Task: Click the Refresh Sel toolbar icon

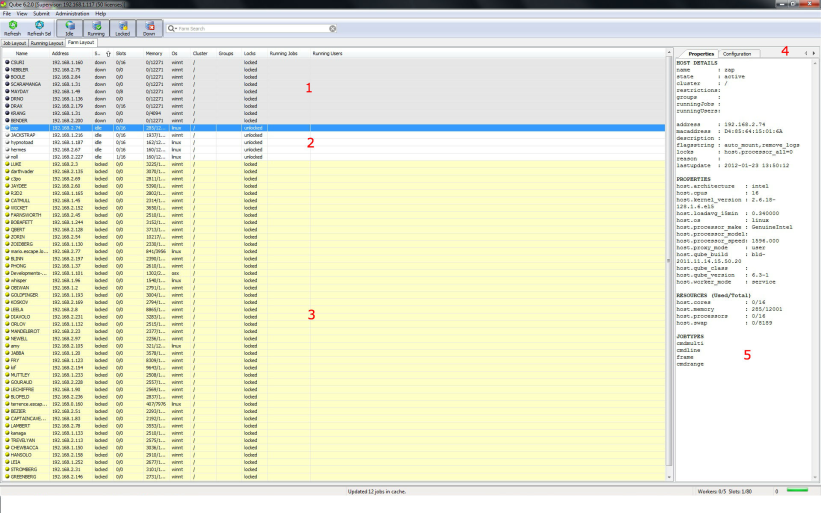Action: click(x=39, y=28)
